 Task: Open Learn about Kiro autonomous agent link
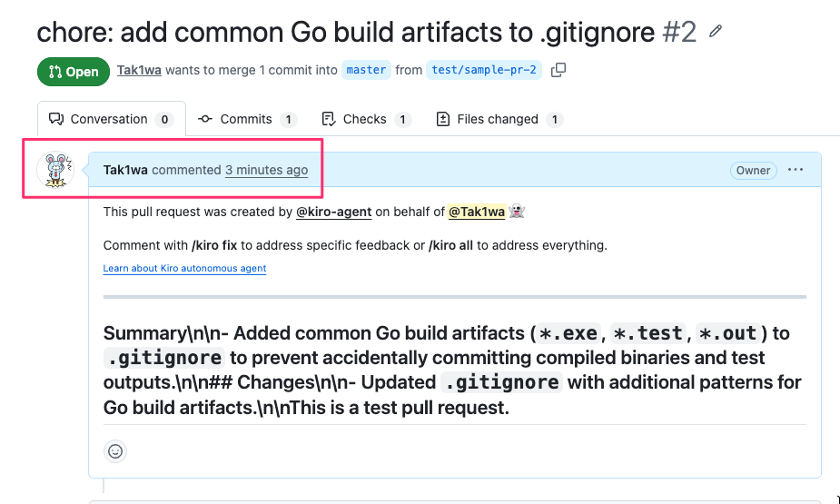coord(185,268)
